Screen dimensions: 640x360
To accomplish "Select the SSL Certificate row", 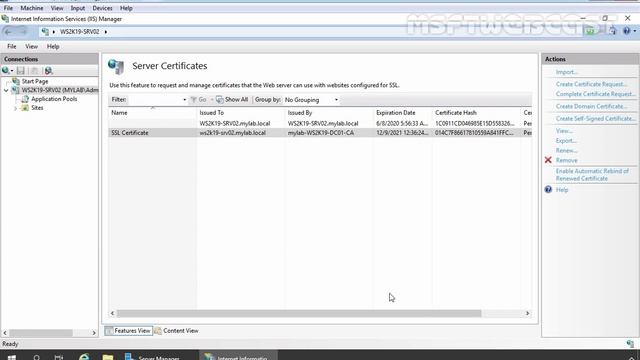I will 320,133.
